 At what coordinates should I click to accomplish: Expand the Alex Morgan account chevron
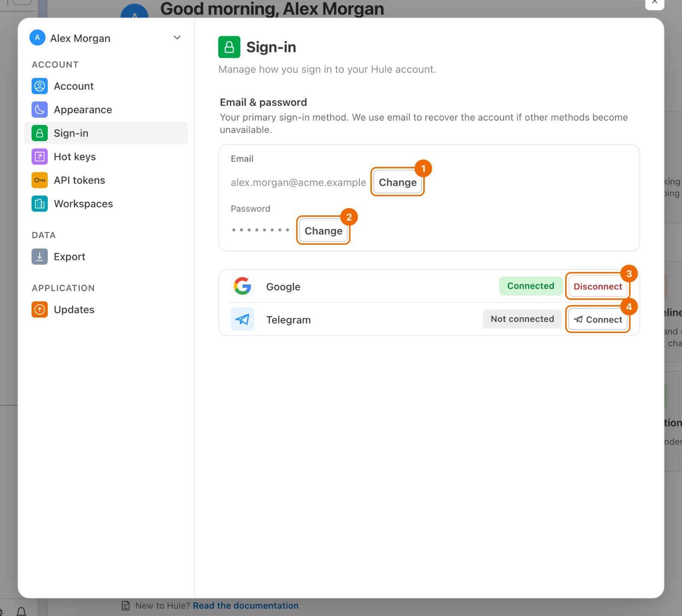pos(177,38)
